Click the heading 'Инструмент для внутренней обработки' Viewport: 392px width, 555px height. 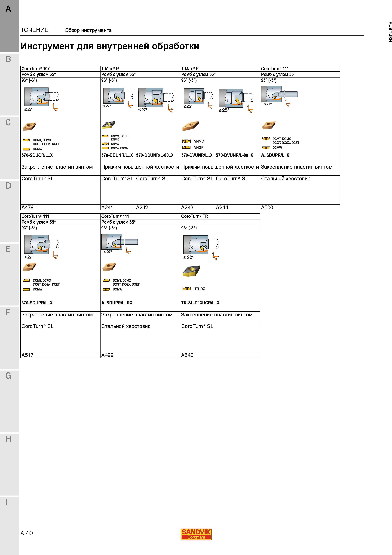[x=110, y=46]
